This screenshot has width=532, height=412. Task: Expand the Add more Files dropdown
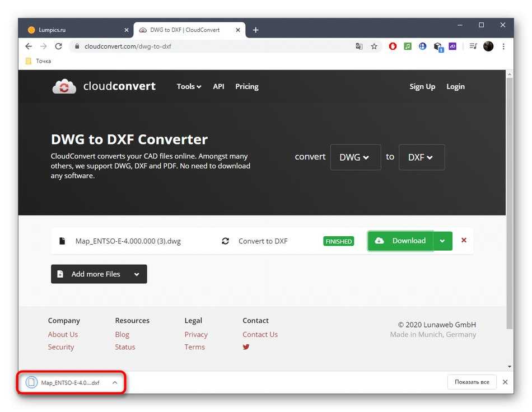point(137,274)
